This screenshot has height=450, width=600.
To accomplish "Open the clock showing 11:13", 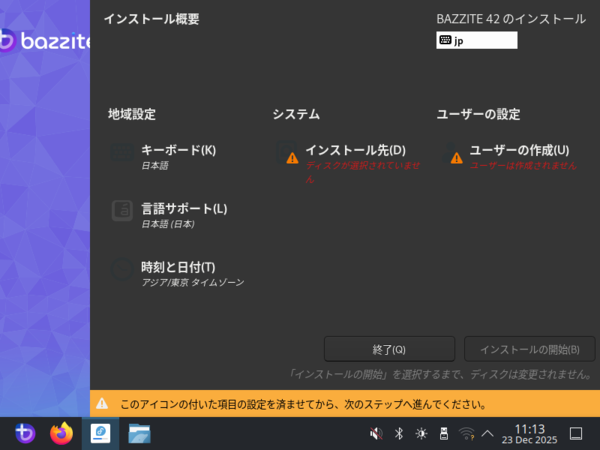I will click(x=530, y=434).
